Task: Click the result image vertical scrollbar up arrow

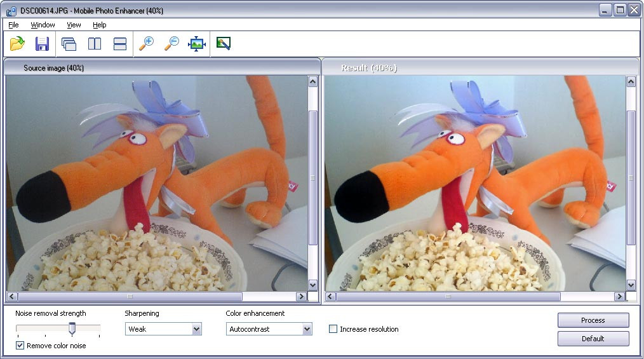Action: 631,81
